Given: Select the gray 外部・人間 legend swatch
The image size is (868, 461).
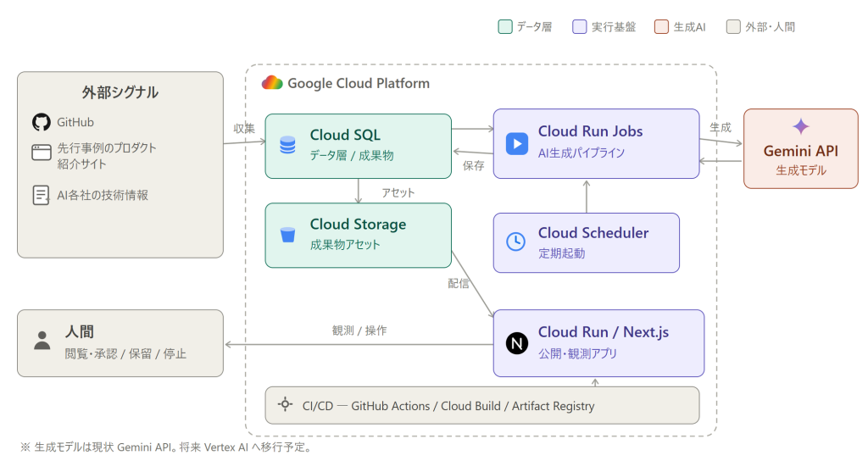Looking at the screenshot, I should [733, 26].
